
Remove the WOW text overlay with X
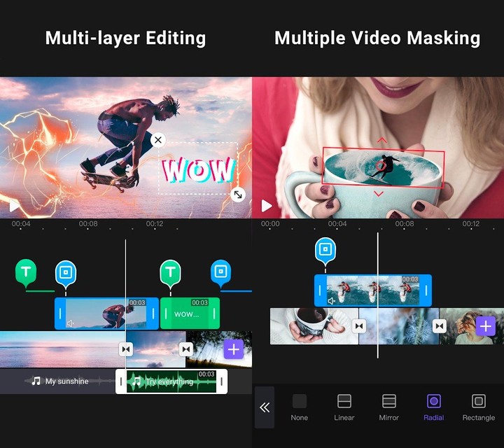coord(158,140)
